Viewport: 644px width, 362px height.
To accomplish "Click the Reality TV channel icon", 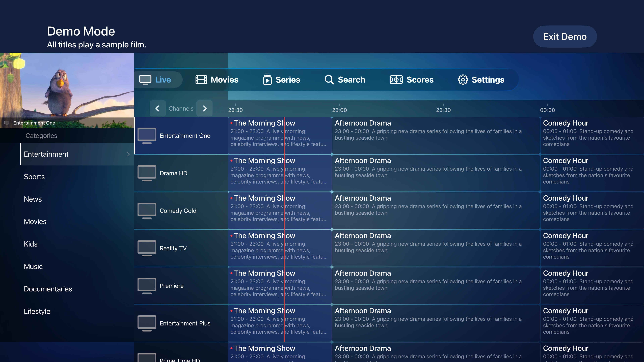I will (x=147, y=248).
